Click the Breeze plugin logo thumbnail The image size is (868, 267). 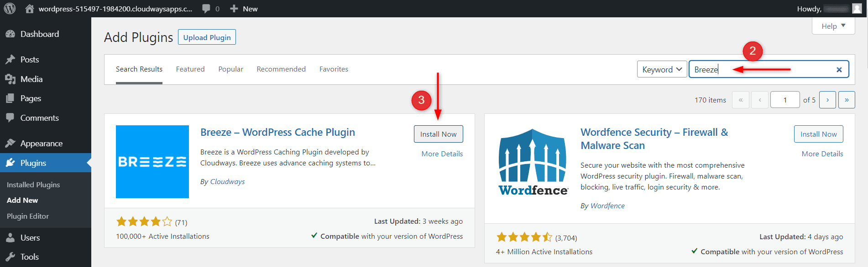pos(152,162)
